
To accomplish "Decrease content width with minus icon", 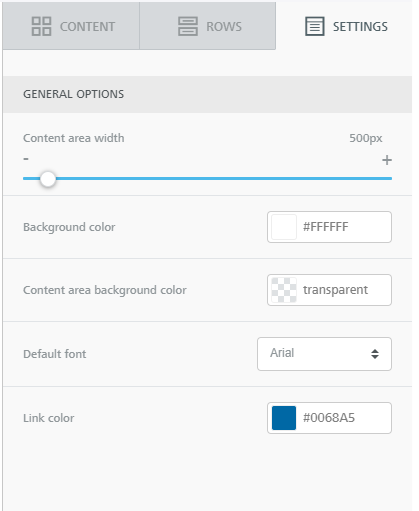I will (x=26, y=159).
